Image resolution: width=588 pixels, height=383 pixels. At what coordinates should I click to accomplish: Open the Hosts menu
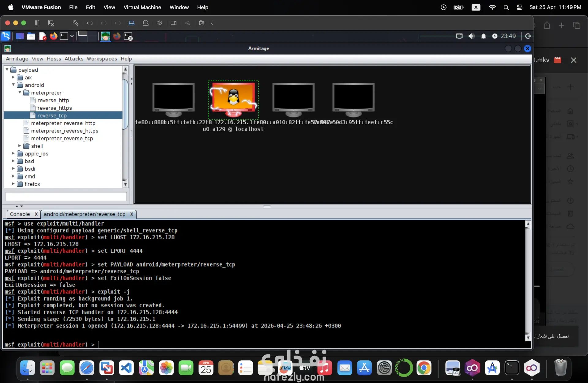tap(54, 59)
